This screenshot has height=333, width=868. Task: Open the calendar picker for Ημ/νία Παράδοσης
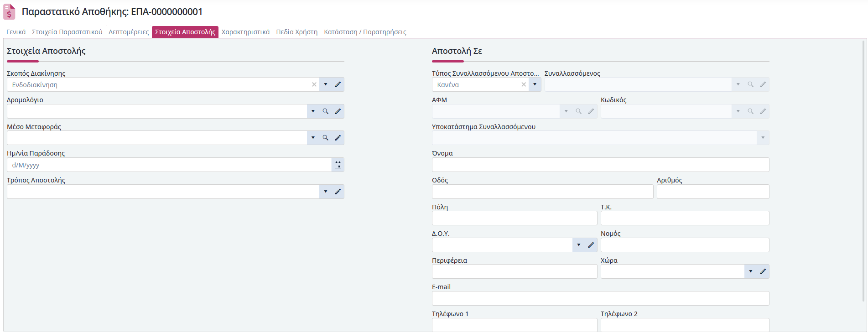click(338, 165)
